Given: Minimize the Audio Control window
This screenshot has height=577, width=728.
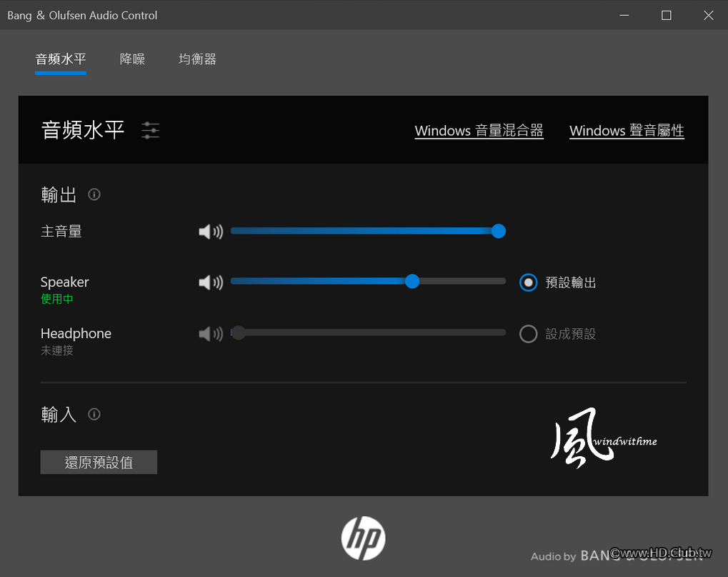Looking at the screenshot, I should [624, 15].
